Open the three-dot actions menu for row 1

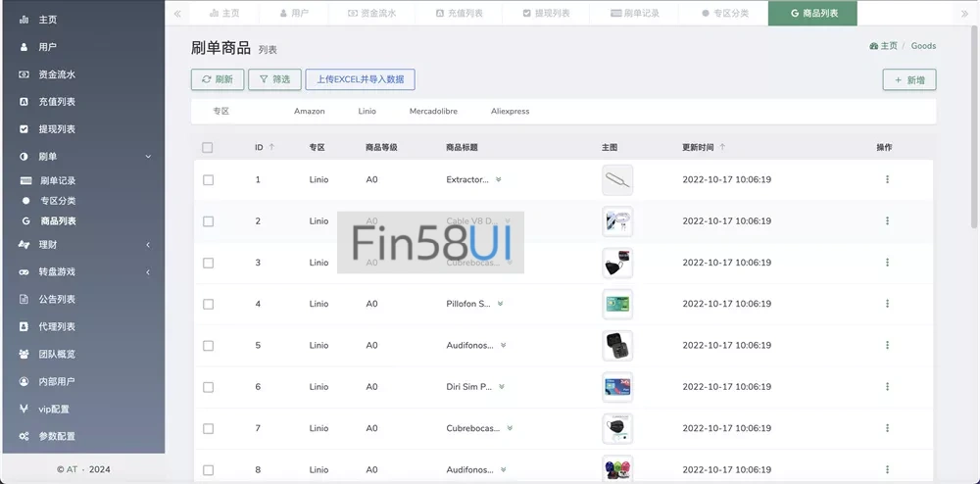pos(887,179)
